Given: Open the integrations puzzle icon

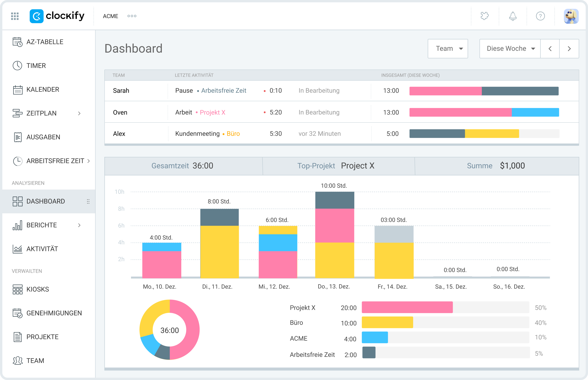Looking at the screenshot, I should pos(485,16).
